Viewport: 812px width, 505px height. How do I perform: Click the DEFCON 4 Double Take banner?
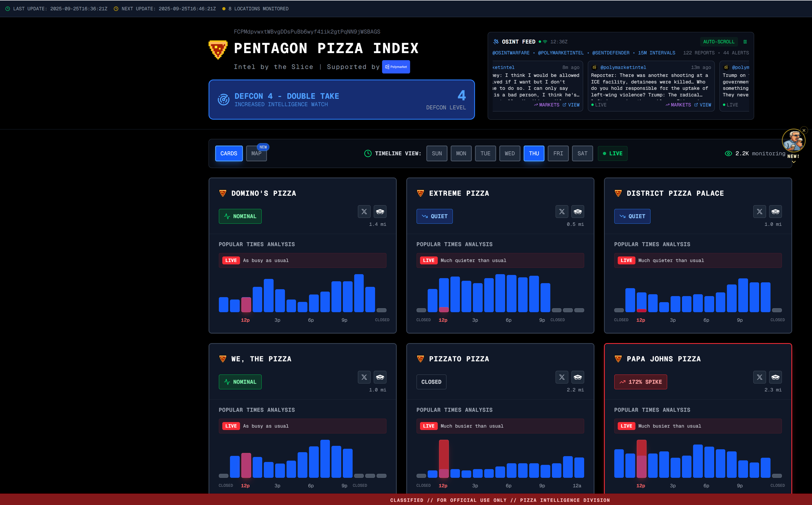[342, 100]
